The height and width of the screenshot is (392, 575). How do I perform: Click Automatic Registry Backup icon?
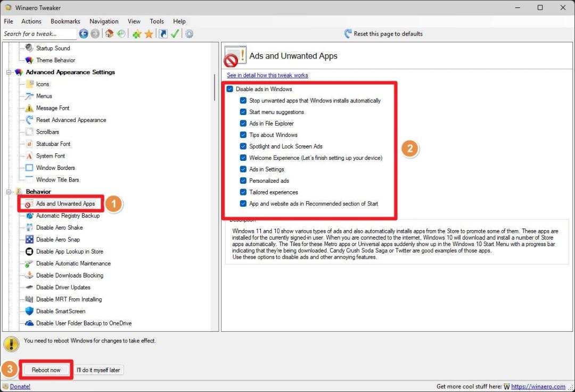click(x=29, y=216)
